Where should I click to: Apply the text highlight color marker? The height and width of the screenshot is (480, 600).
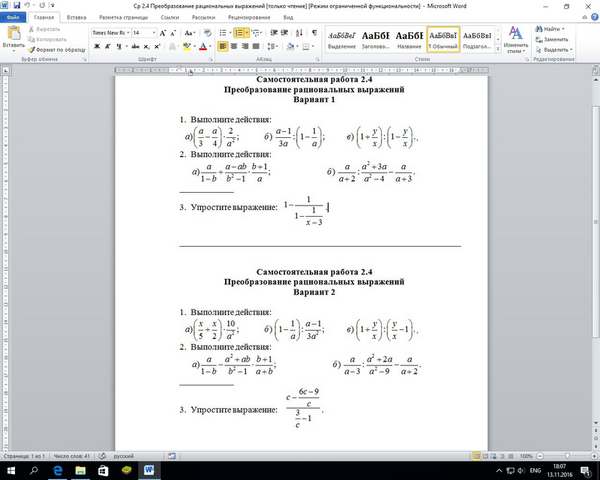click(187, 46)
